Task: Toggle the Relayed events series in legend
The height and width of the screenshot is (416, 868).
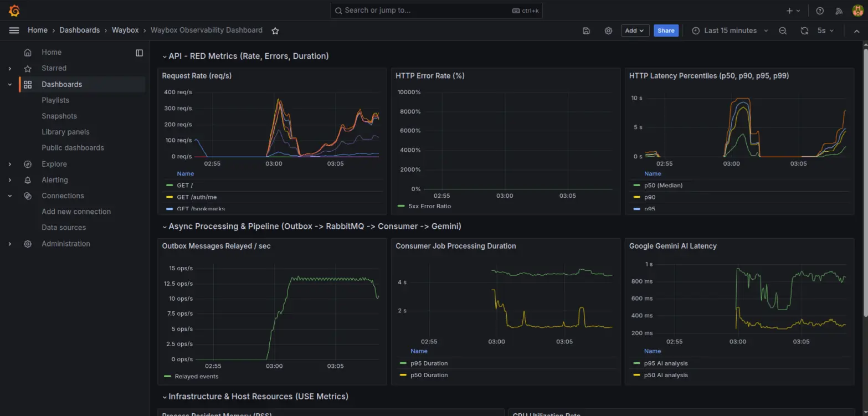Action: point(197,377)
